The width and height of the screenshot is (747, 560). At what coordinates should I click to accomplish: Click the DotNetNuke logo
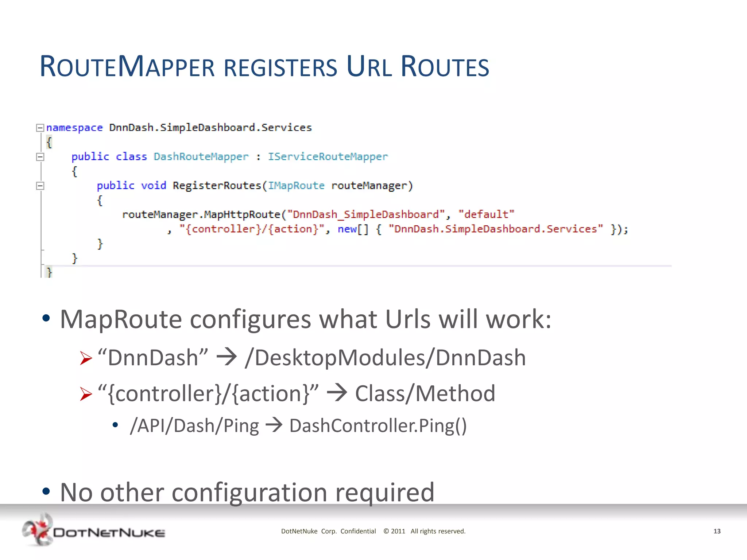coord(93,531)
